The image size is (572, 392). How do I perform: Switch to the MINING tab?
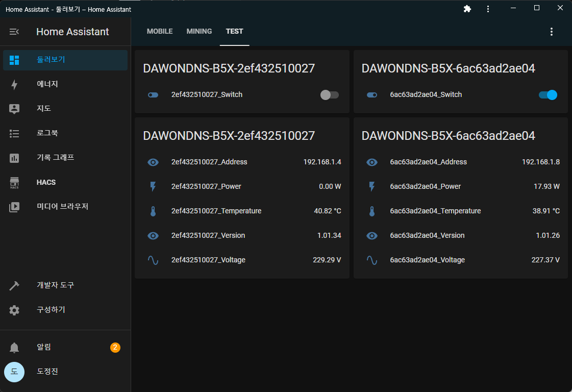pos(199,31)
